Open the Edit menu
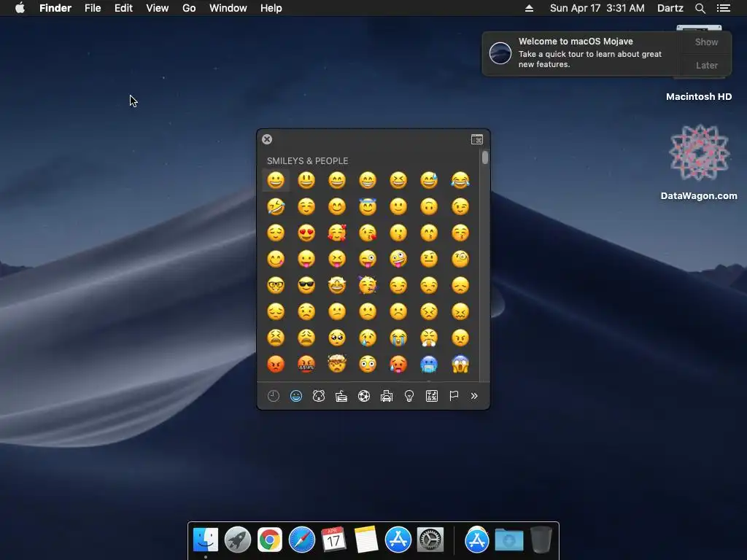This screenshot has height=560, width=747. (123, 8)
